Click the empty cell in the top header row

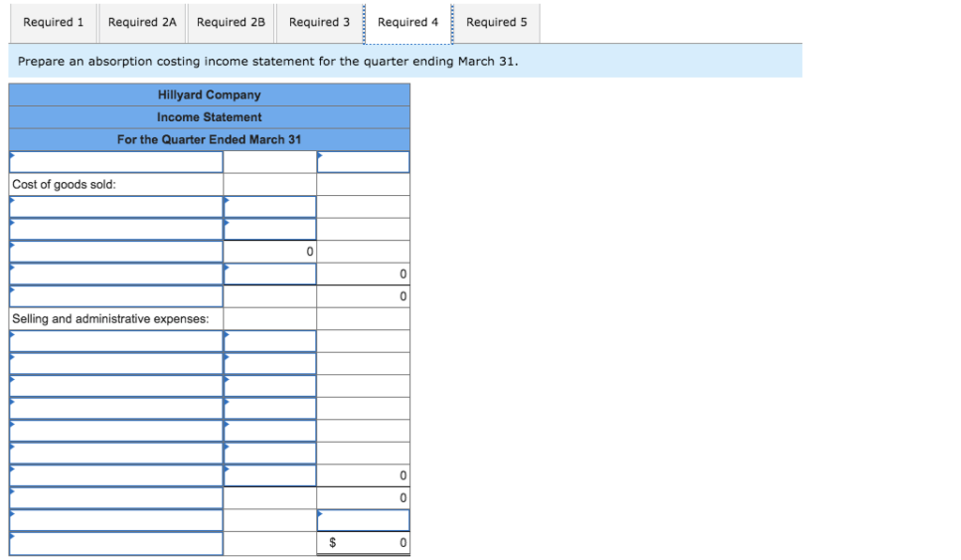point(269,161)
